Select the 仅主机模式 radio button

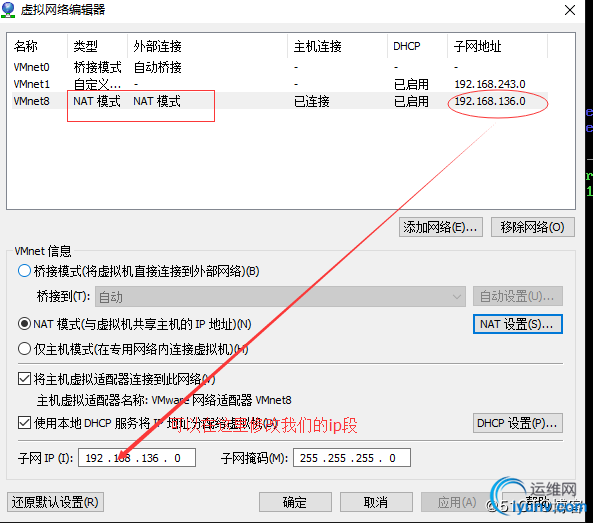(x=24, y=349)
